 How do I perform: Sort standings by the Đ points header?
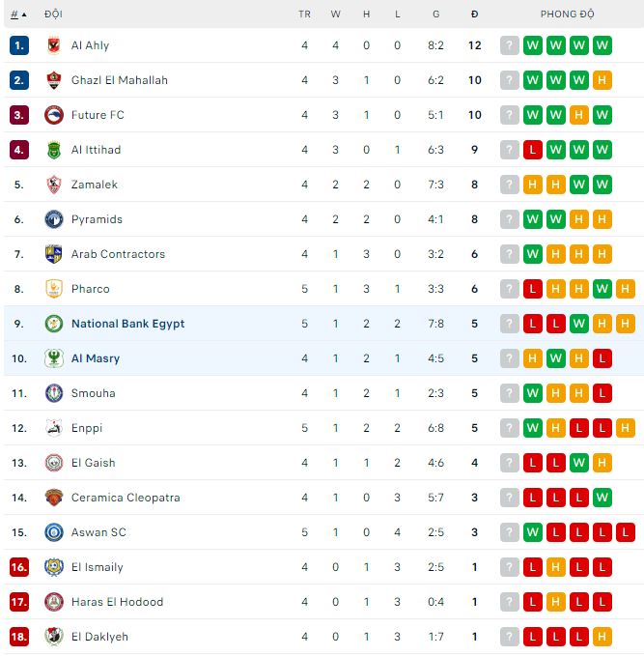(x=474, y=14)
